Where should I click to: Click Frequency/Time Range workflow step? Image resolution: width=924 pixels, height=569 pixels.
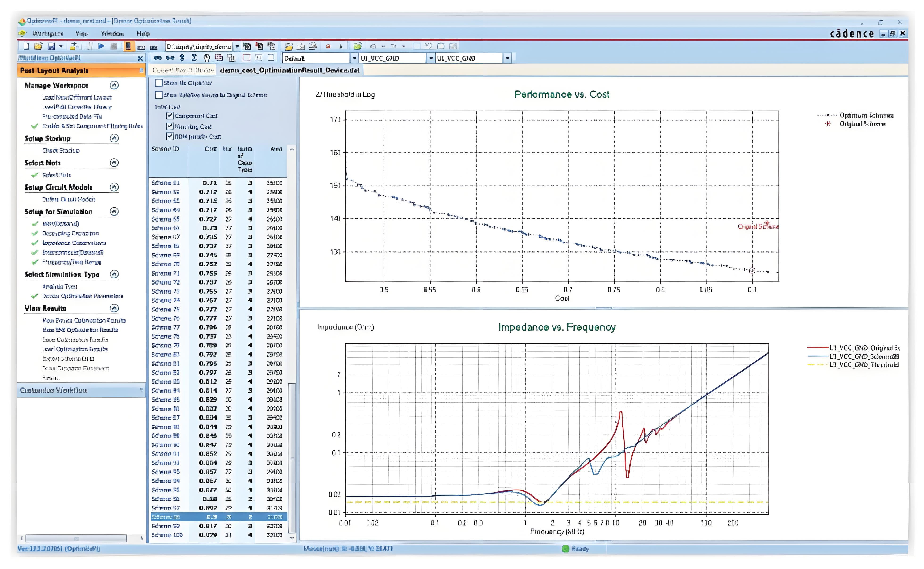(71, 262)
